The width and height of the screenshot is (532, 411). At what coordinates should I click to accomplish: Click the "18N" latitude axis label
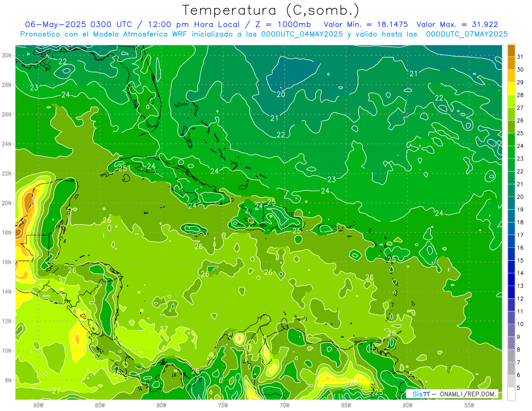pyautogui.click(x=6, y=232)
